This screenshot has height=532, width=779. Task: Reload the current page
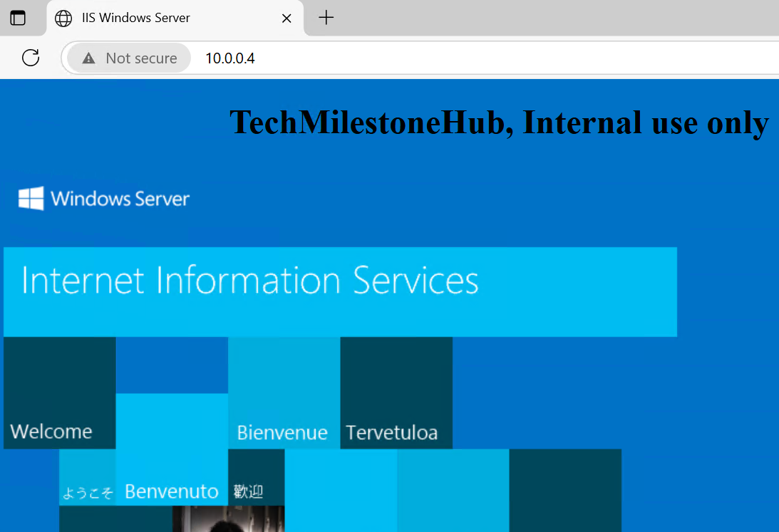pyautogui.click(x=31, y=58)
